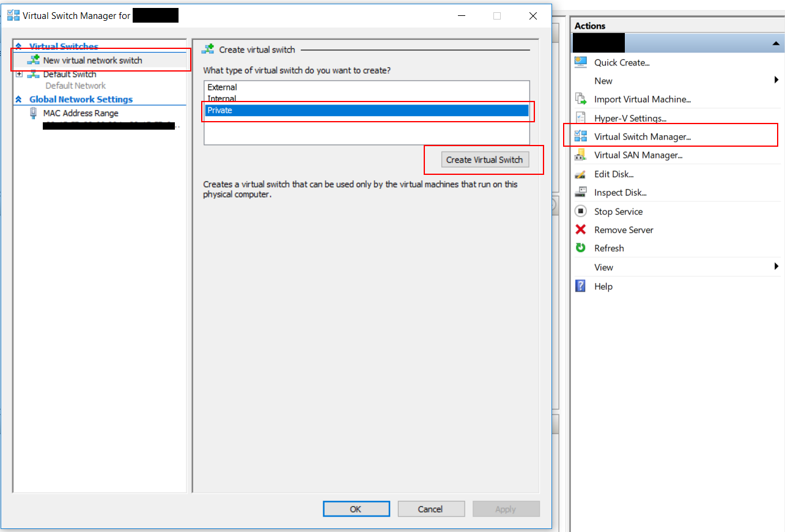Select MAC Address Range entry
Screen dimensions: 785x532
coord(81,113)
